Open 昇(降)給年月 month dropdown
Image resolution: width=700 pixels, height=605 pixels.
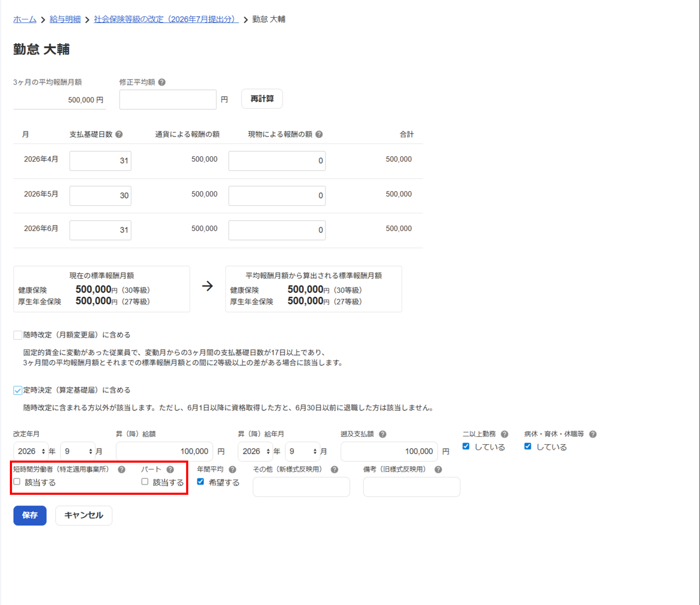[x=303, y=451]
